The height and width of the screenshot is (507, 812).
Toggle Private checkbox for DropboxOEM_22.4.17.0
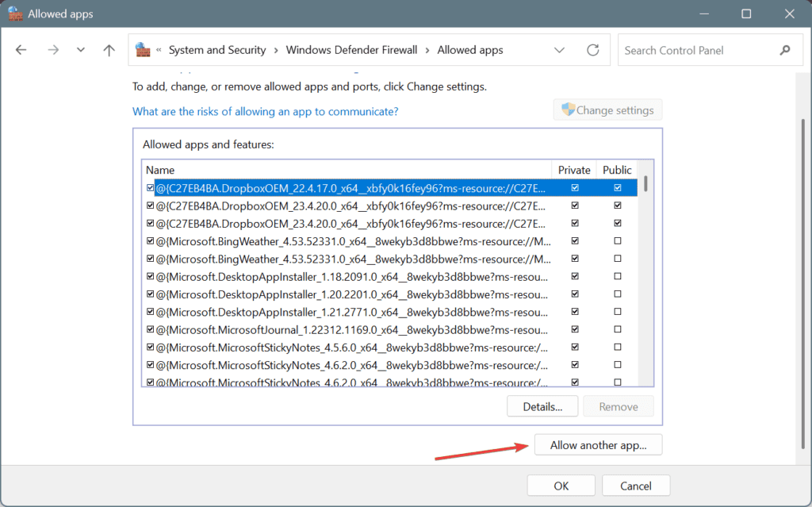575,188
